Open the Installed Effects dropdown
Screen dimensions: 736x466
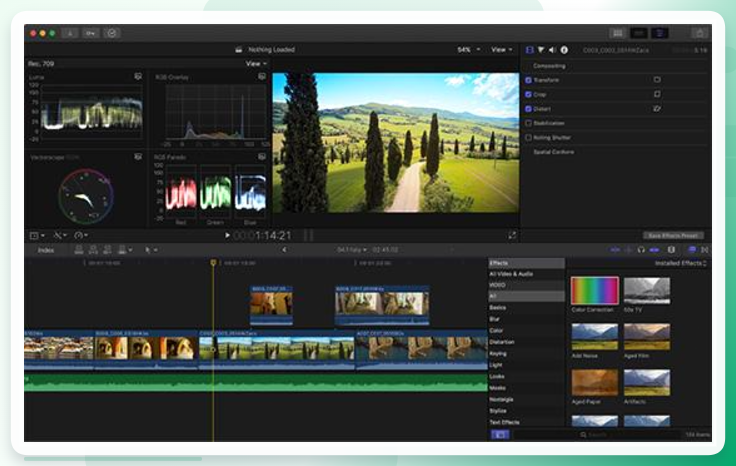coord(681,263)
